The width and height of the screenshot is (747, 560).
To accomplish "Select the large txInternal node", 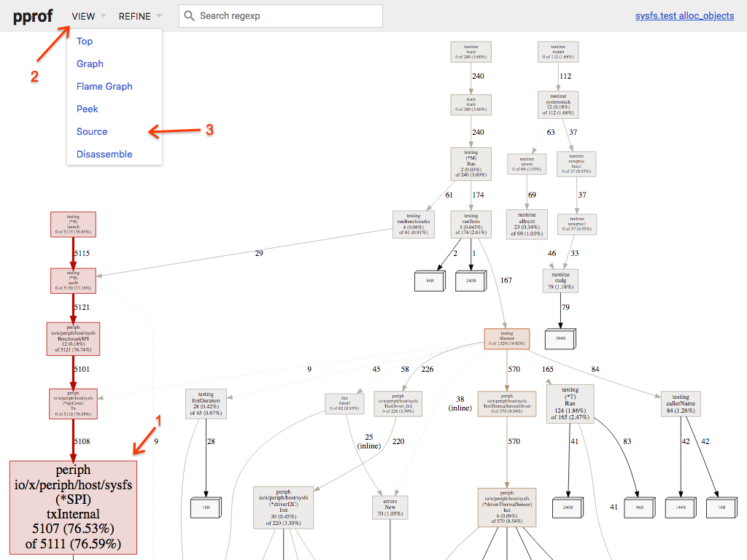I will [x=73, y=506].
